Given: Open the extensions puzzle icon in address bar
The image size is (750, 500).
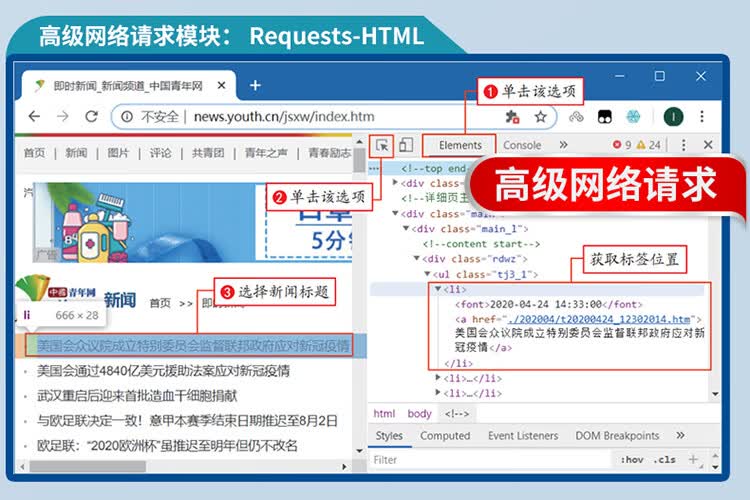Looking at the screenshot, I should coord(512,117).
